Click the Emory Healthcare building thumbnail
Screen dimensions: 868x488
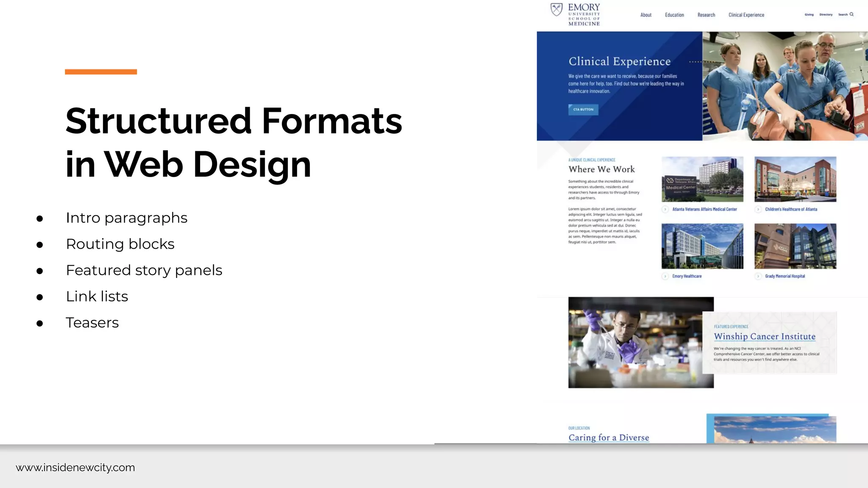[702, 246]
